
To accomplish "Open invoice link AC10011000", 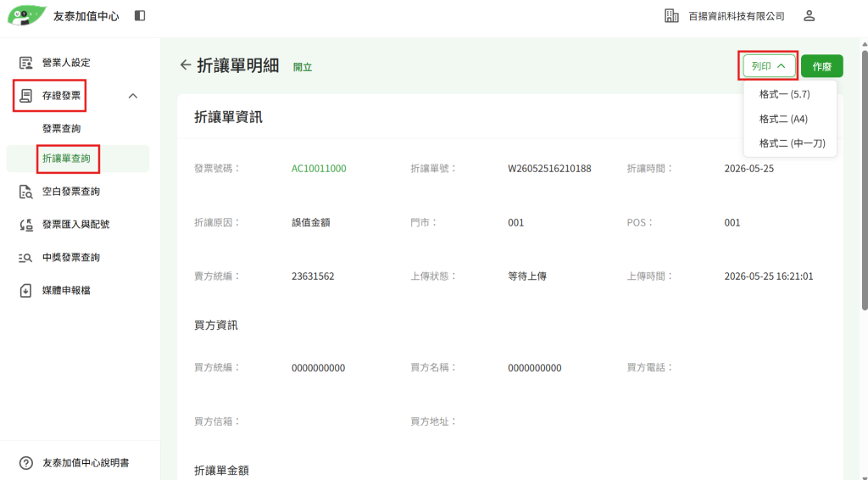I will tap(319, 168).
